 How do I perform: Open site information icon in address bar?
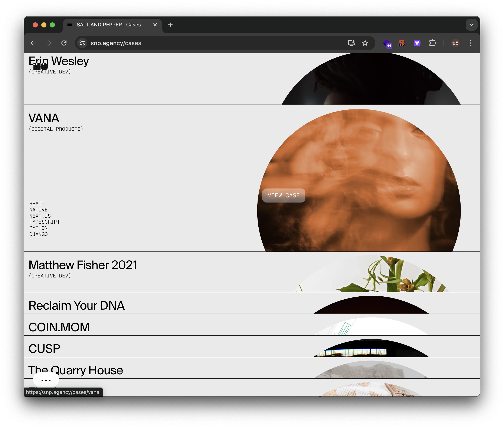click(x=82, y=43)
